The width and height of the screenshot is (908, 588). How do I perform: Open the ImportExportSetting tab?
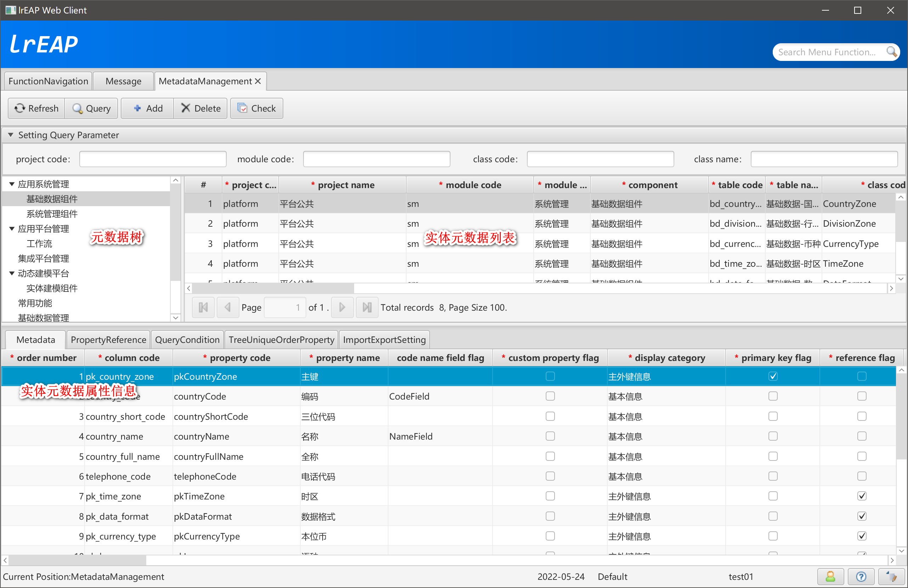click(384, 340)
